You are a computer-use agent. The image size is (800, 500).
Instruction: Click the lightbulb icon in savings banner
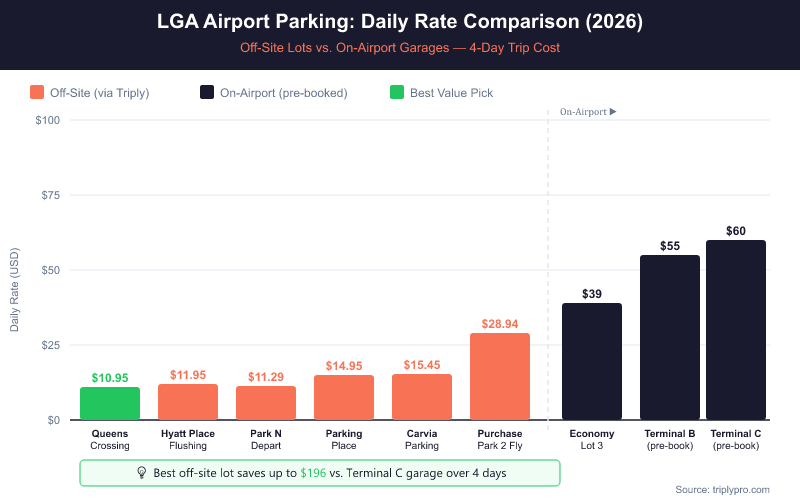point(141,473)
